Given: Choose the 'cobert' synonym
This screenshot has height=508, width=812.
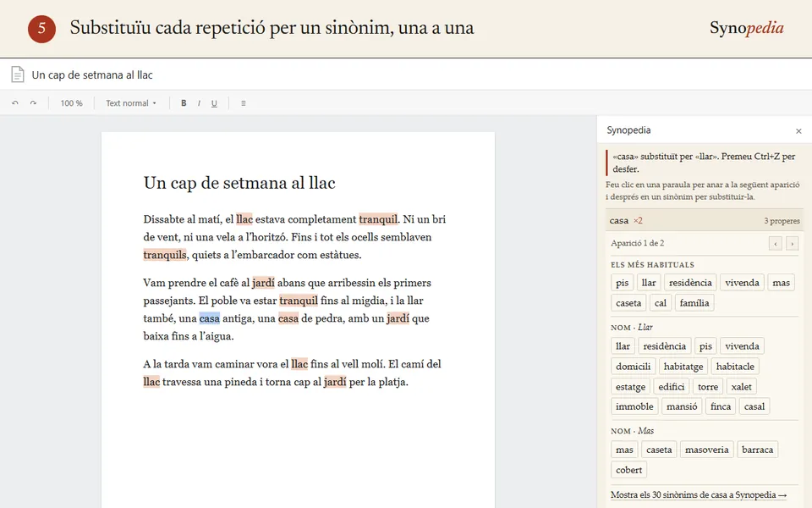Looking at the screenshot, I should point(628,470).
